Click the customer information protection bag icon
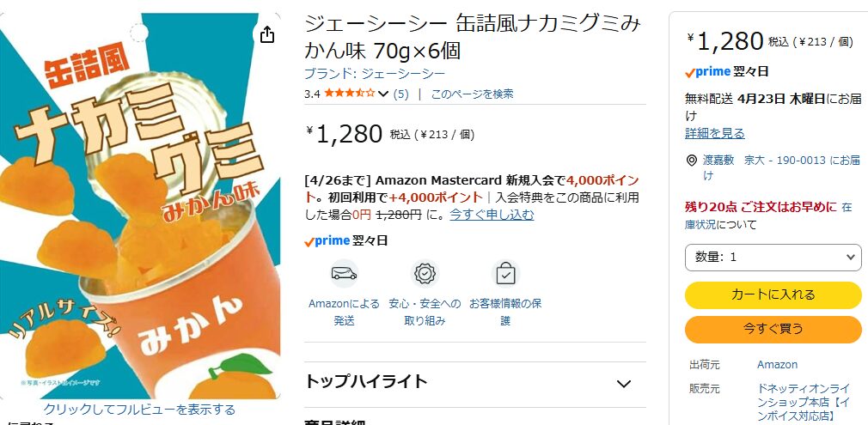868x425 pixels. (x=505, y=273)
